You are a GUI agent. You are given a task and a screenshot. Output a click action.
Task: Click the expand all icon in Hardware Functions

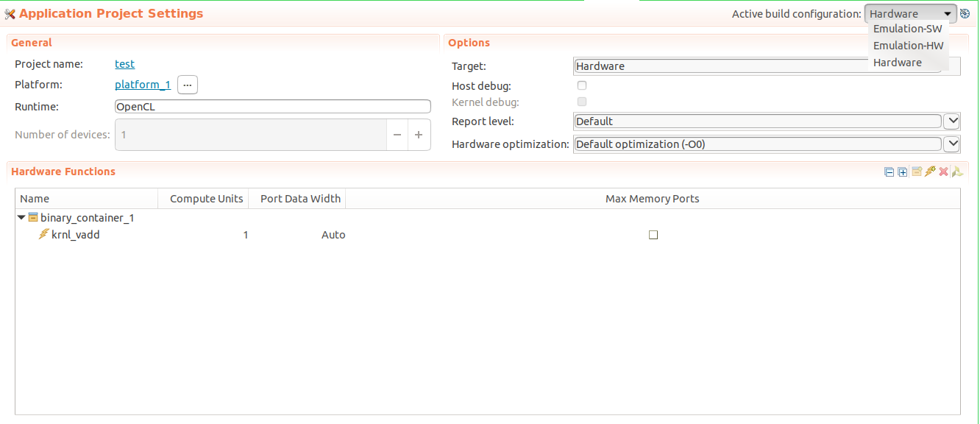[x=903, y=172]
